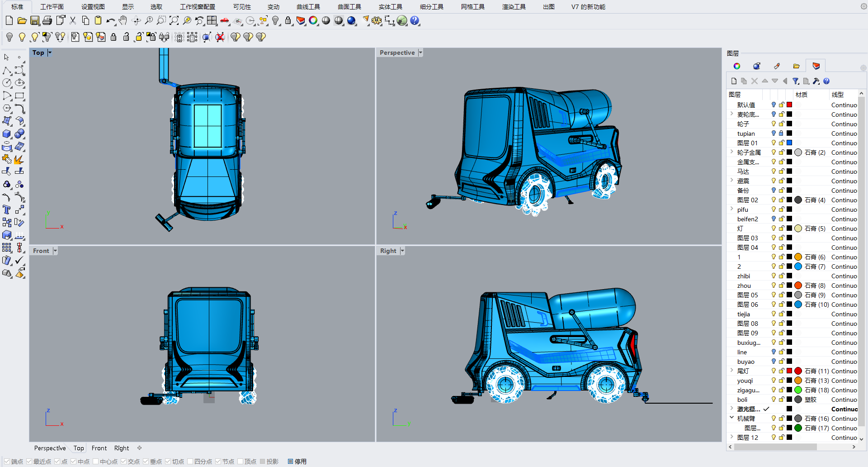Open the 曲面工具 menu
The height and width of the screenshot is (467, 868).
349,7
